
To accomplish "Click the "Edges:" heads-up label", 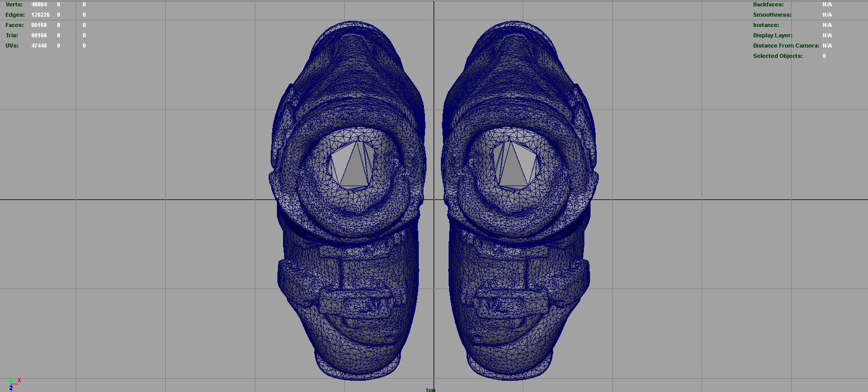I will [15, 15].
